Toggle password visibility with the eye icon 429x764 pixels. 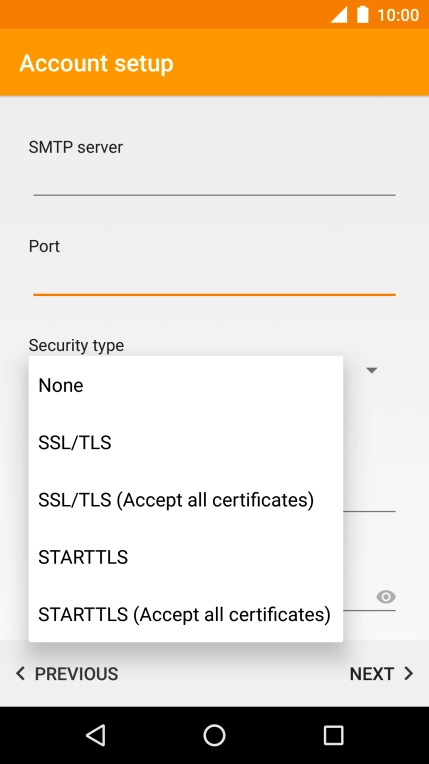pyautogui.click(x=386, y=597)
